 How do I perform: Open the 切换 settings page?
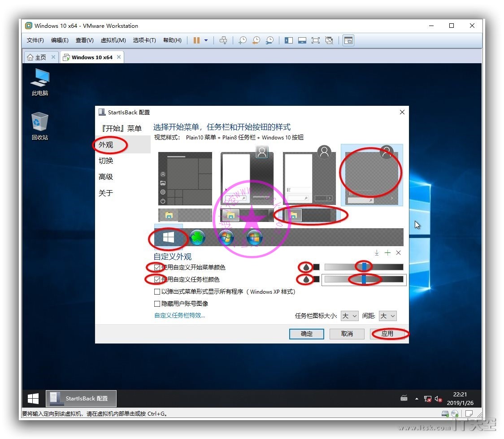pos(123,161)
